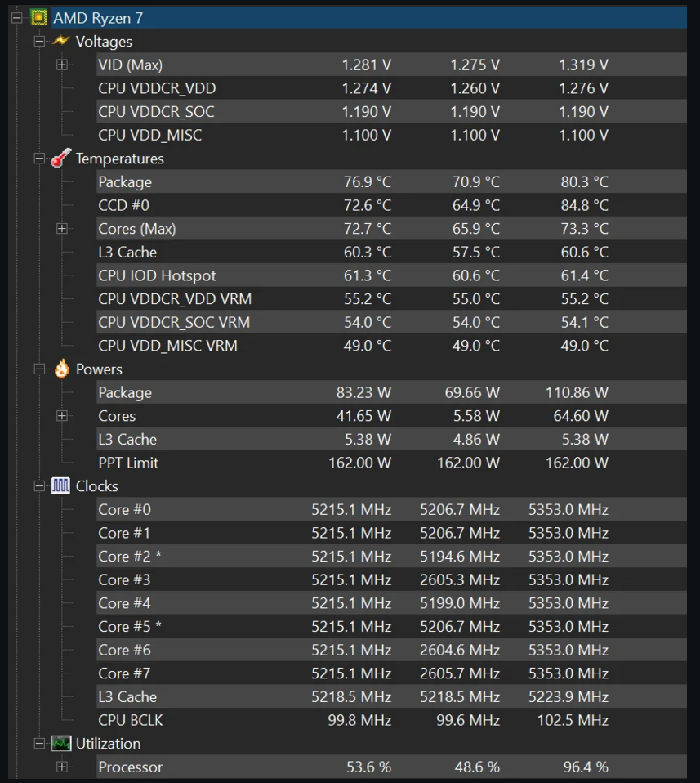
Task: Select the PPT Limit row
Action: pos(391,463)
